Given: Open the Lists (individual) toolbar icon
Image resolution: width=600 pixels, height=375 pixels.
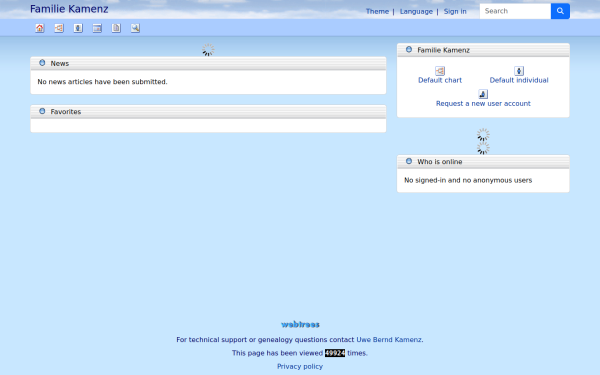Looking at the screenshot, I should pos(78,28).
